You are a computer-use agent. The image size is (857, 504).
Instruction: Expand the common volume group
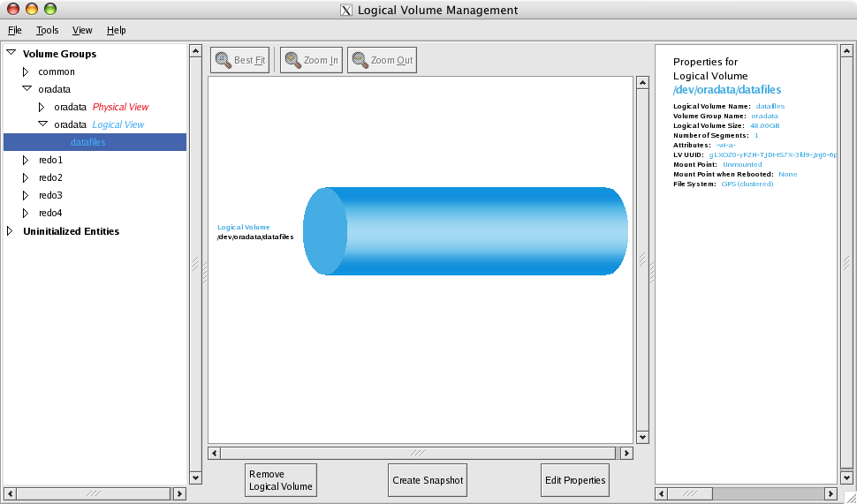coord(27,71)
